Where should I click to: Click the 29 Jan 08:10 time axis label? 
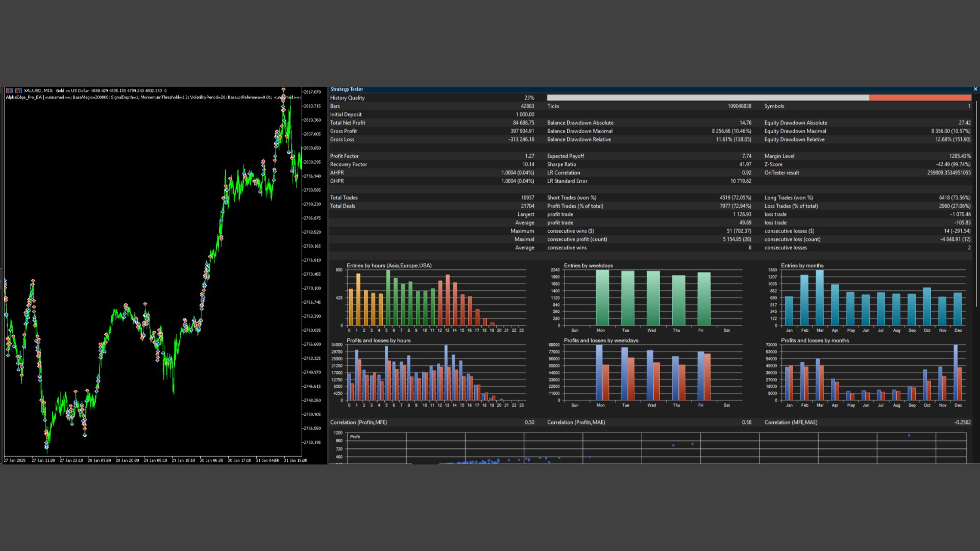coord(155,460)
